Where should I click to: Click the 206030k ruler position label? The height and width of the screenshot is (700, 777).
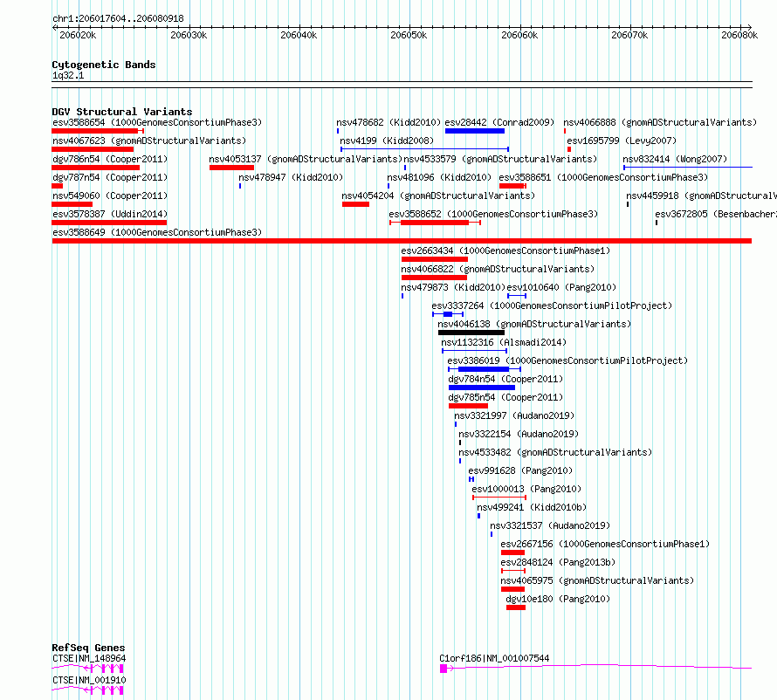click(x=189, y=35)
